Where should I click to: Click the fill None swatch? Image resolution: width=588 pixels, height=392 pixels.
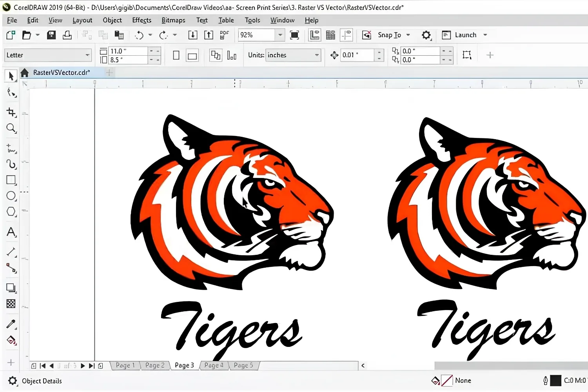pyautogui.click(x=447, y=380)
